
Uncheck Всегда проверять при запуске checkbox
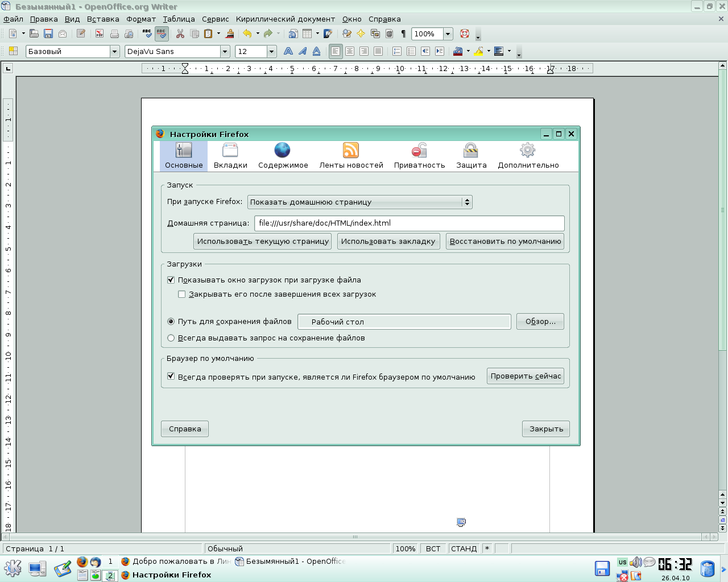(x=171, y=376)
